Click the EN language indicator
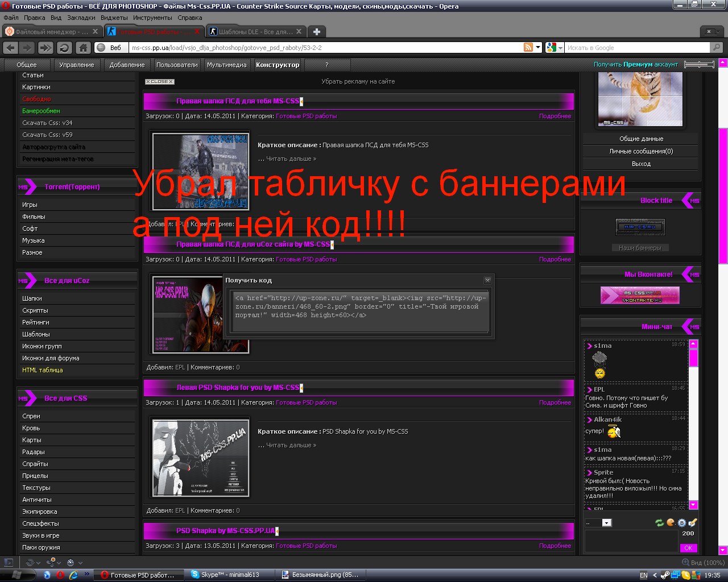This screenshot has width=728, height=582. (x=644, y=575)
